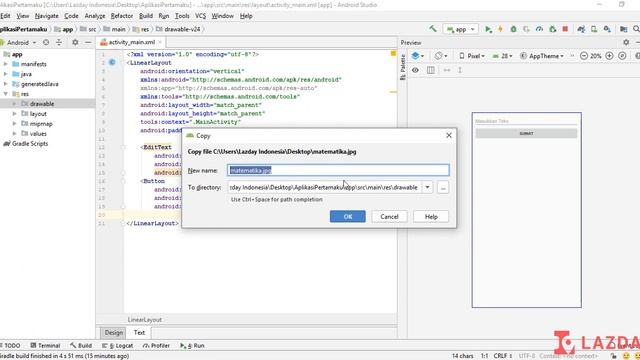Switch to the Text tab
The image size is (640, 360).
coord(139,333)
